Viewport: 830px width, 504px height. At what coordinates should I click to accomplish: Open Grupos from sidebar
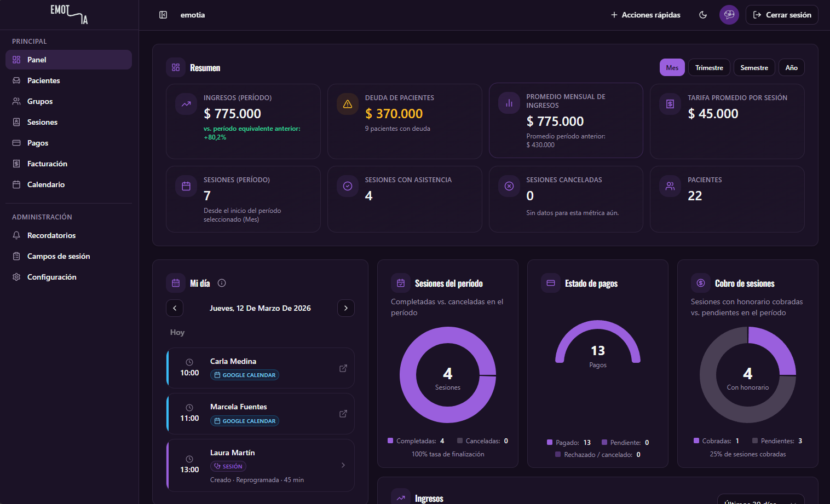pos(68,101)
